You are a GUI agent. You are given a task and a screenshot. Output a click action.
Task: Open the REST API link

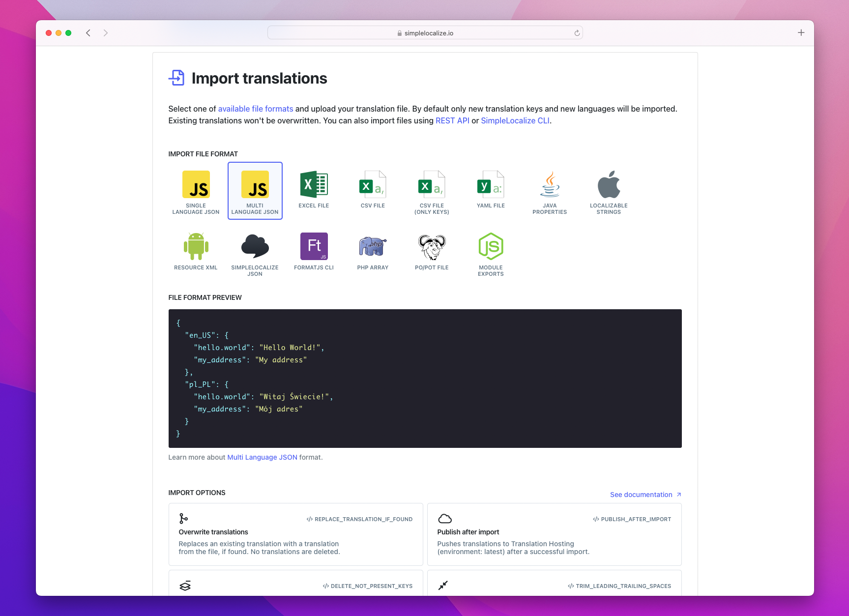(x=452, y=120)
